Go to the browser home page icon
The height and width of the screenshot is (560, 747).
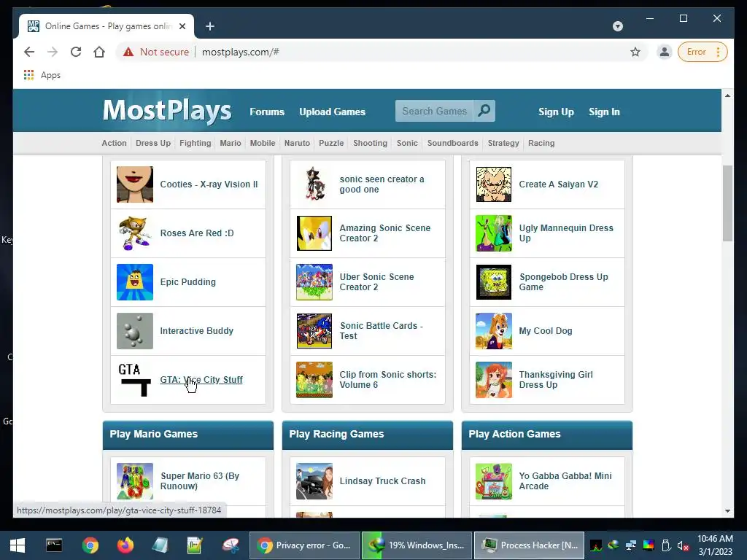click(99, 52)
